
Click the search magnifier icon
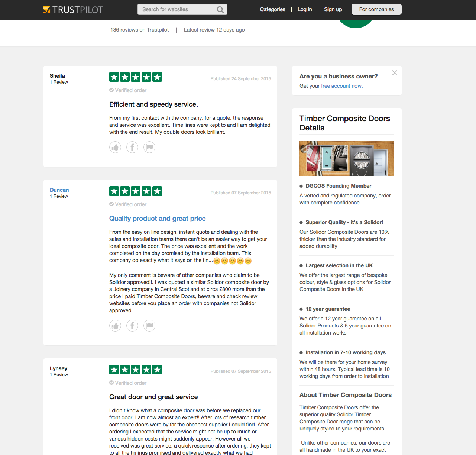pyautogui.click(x=220, y=10)
